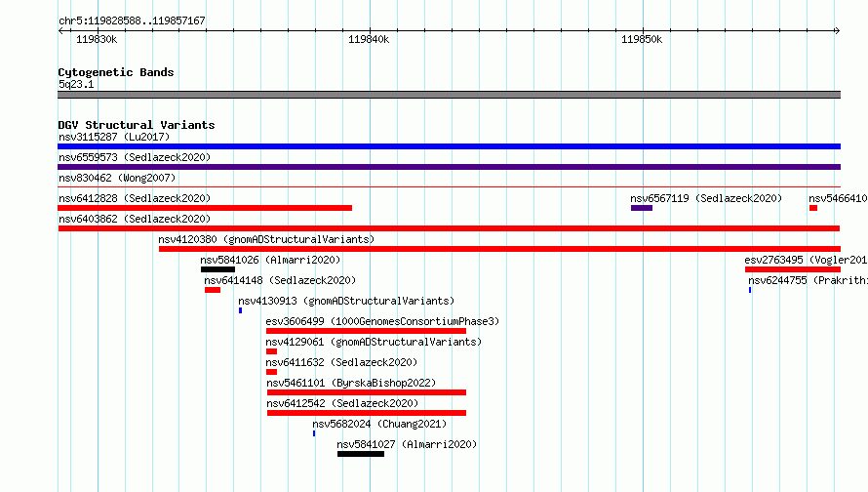Click the 5q23.1 band label
This screenshot has height=492, width=868.
click(76, 84)
